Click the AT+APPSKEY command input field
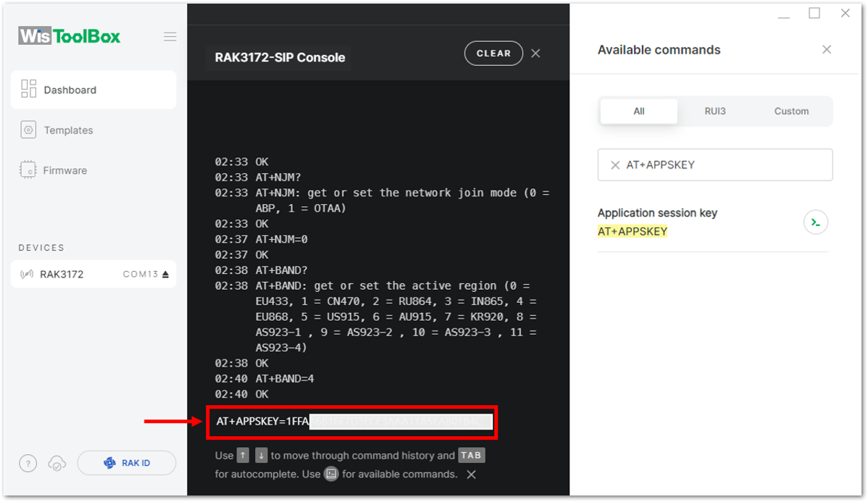This screenshot has height=502, width=868. 352,422
